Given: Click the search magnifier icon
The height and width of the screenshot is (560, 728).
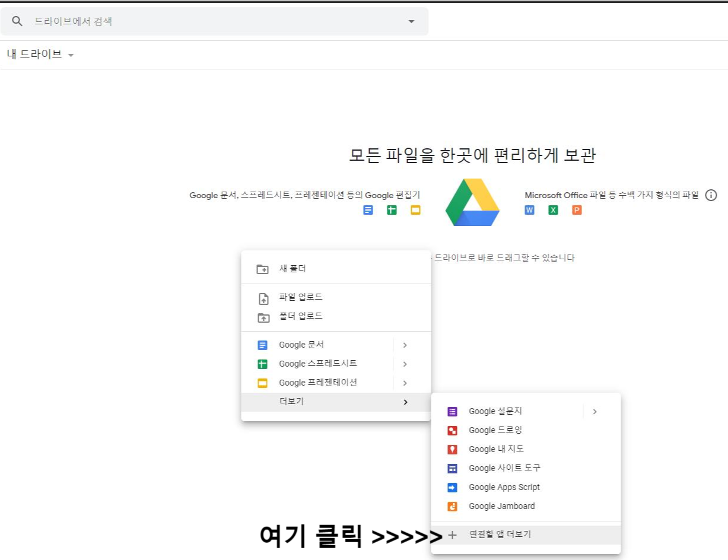Looking at the screenshot, I should tap(17, 21).
